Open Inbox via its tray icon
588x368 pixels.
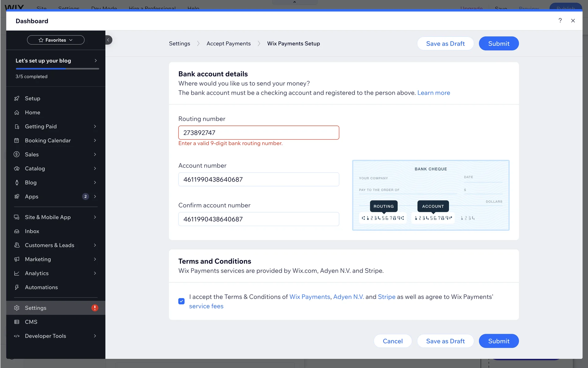17,231
